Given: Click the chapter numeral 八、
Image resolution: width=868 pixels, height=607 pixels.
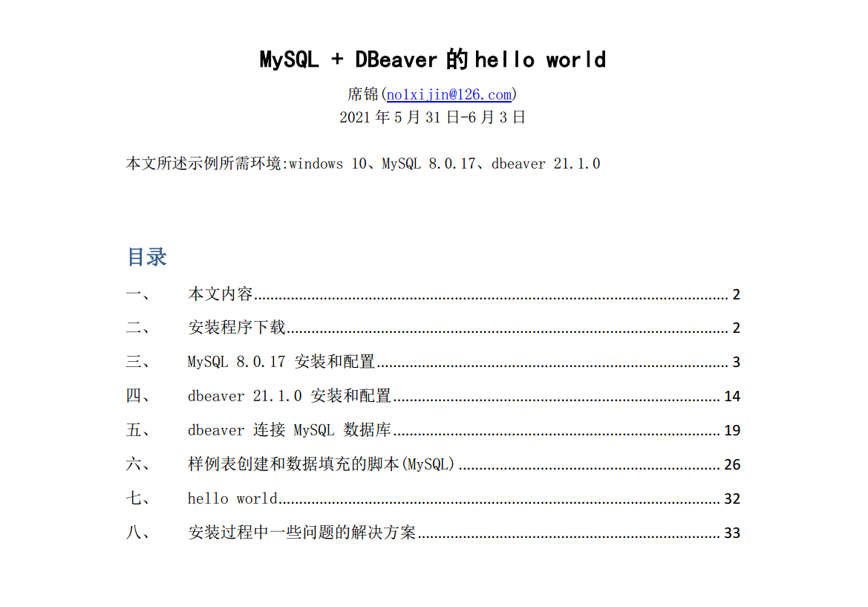Looking at the screenshot, I should [138, 533].
